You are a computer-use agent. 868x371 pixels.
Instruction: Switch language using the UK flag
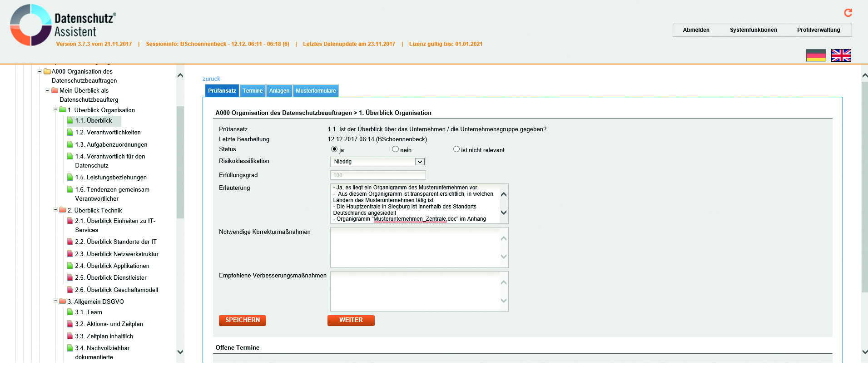pyautogui.click(x=841, y=55)
